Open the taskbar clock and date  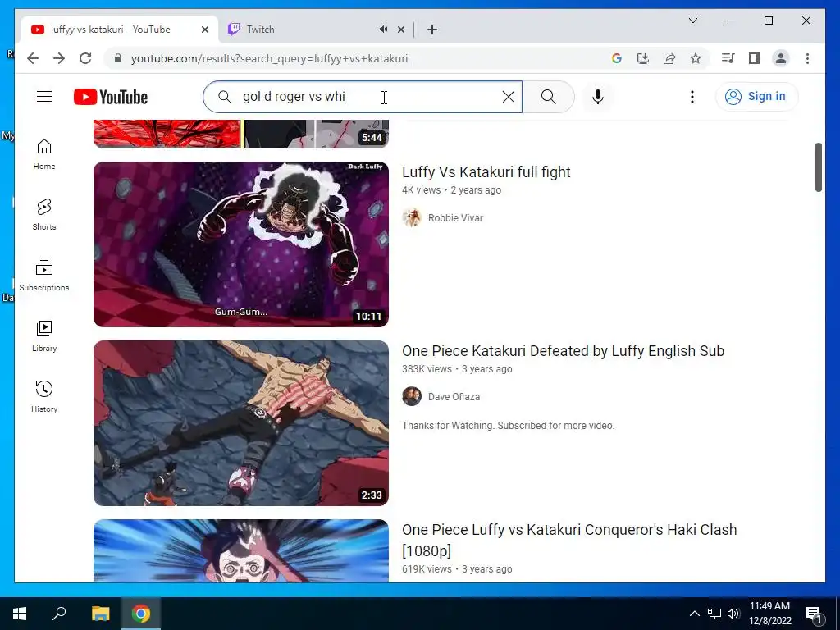769,614
